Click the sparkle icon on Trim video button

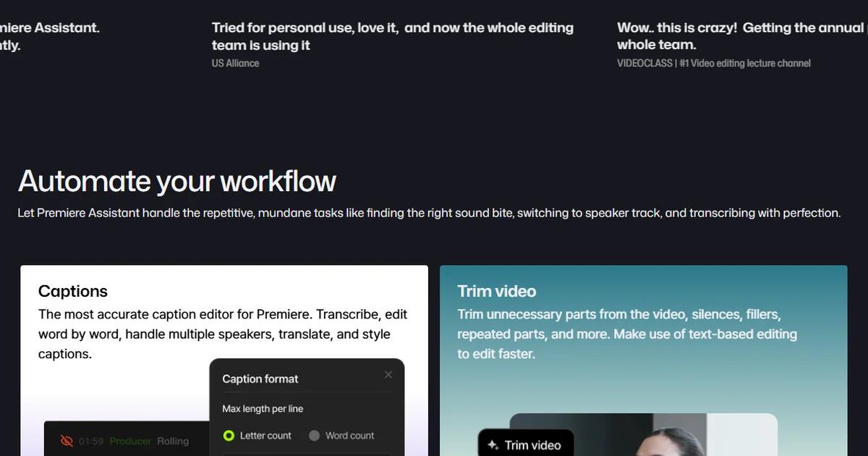coord(493,445)
